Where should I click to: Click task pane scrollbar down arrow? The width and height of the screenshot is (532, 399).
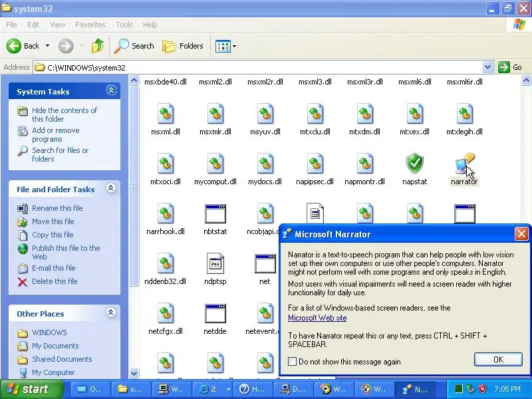pos(134,373)
